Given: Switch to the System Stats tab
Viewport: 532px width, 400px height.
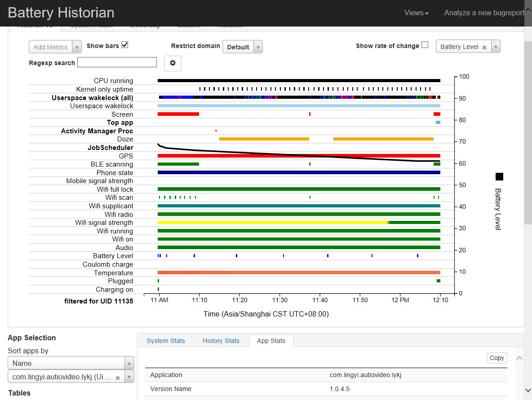Looking at the screenshot, I should 165,341.
